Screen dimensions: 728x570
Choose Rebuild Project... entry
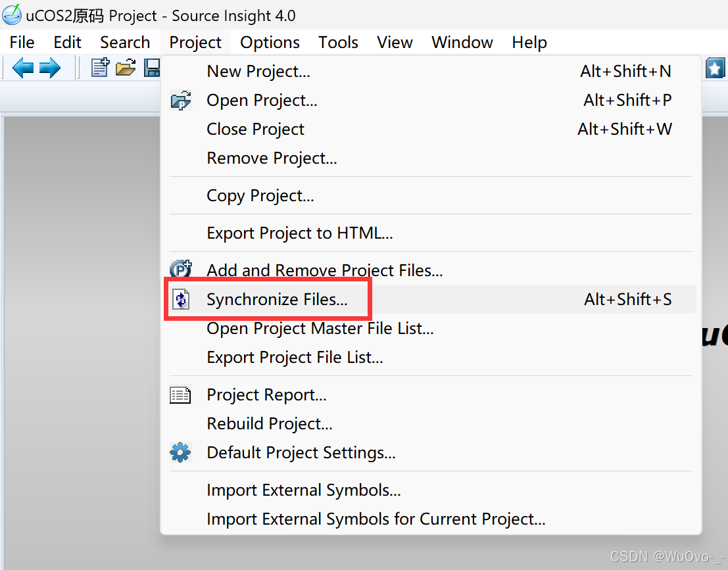tap(430, 424)
